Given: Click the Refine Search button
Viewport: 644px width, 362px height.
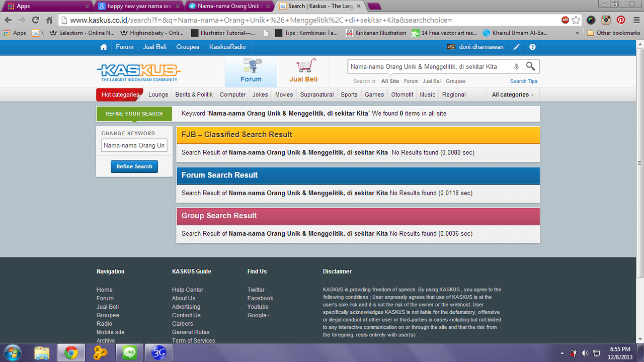Looking at the screenshot, I should (x=134, y=166).
